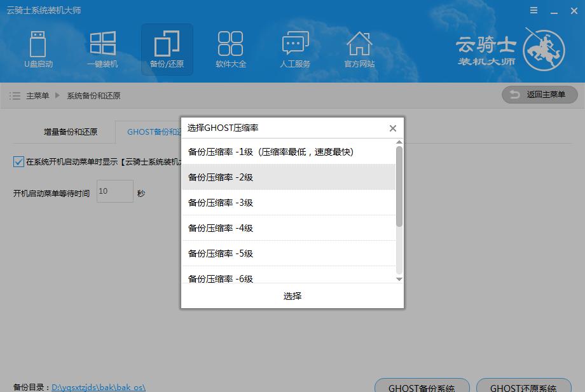Toggle the boot menu display checkbox
The height and width of the screenshot is (392, 585).
pos(18,162)
